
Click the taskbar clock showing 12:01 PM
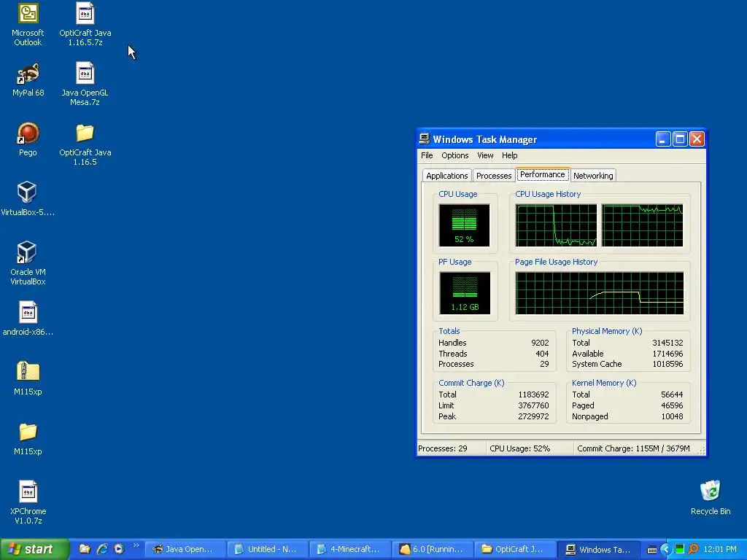tap(720, 549)
